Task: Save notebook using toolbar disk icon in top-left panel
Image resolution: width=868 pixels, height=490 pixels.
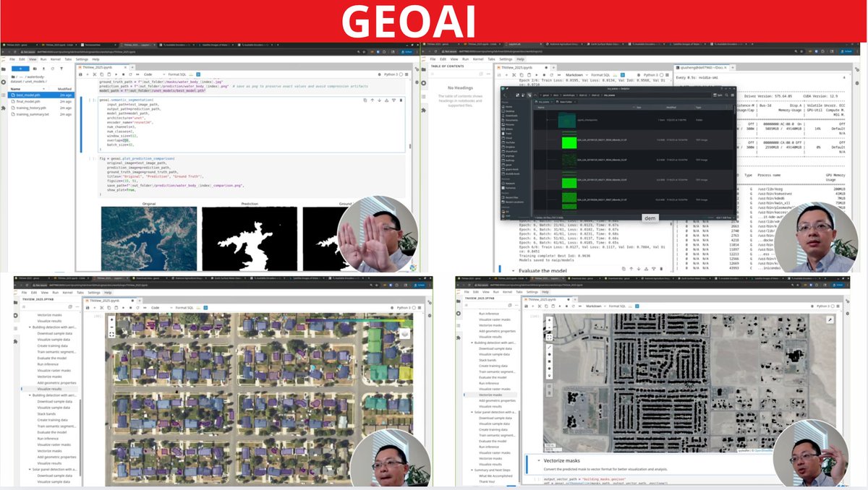Action: pos(80,74)
